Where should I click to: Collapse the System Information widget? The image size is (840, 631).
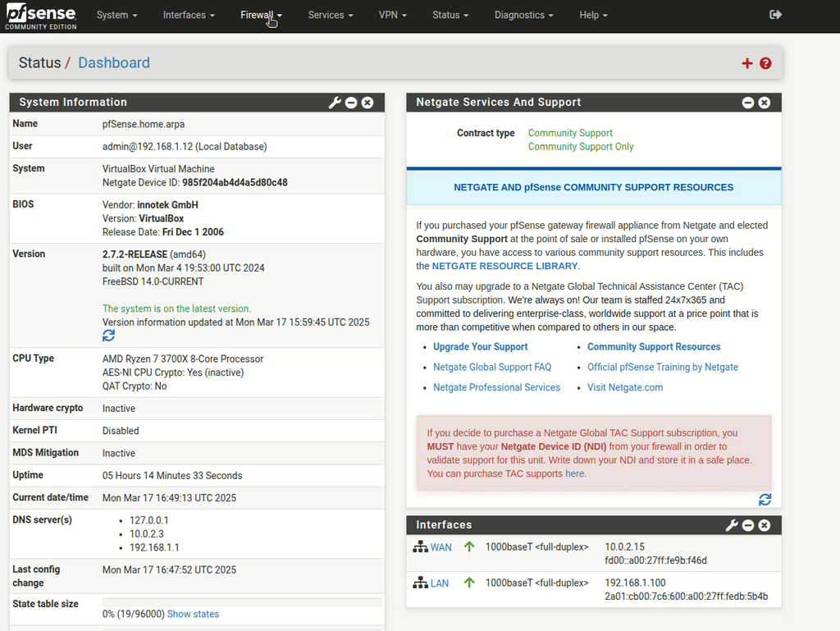click(351, 103)
